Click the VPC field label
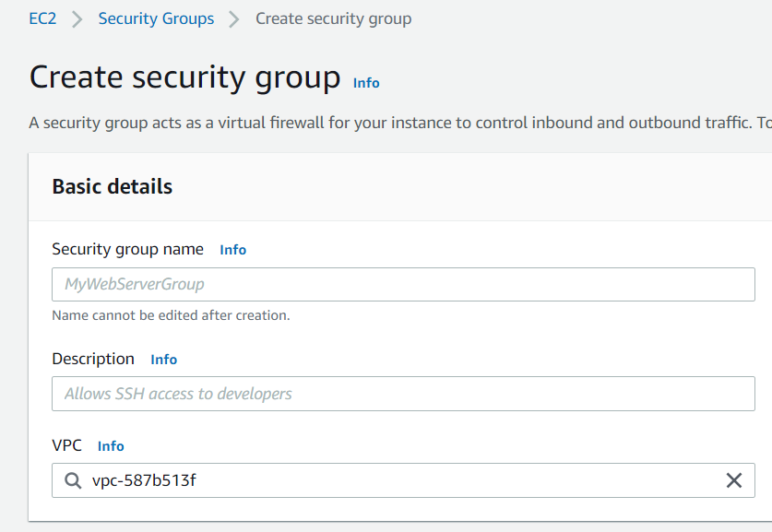Viewport: 772px width, 532px height. click(x=67, y=445)
